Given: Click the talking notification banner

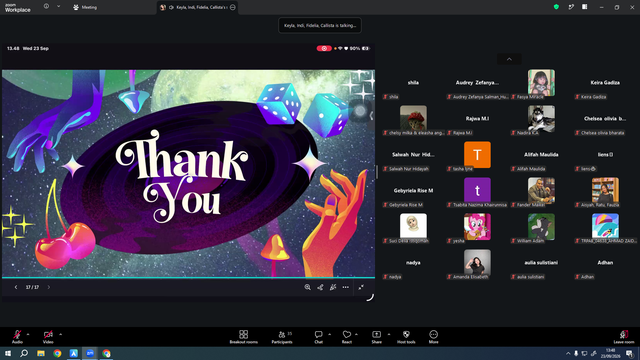Looking at the screenshot, I should click(320, 25).
